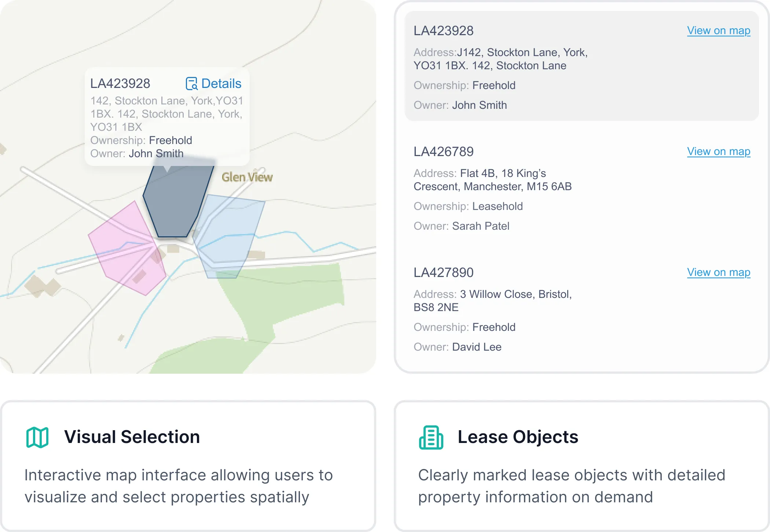Click the Glen View label on the map
Image resolution: width=770 pixels, height=532 pixels.
click(x=247, y=177)
